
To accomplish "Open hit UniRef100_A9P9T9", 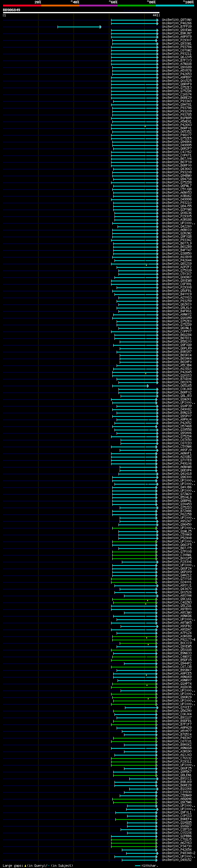I will tap(177, 37).
